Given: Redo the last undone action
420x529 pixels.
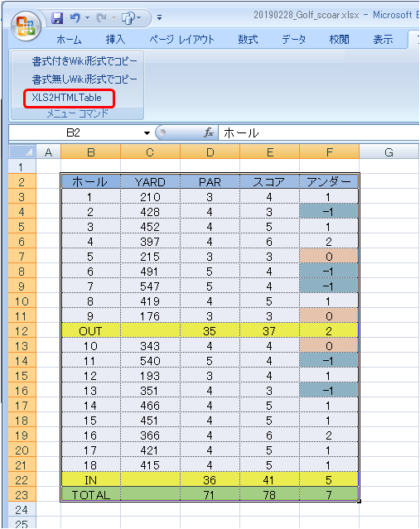Looking at the screenshot, I should pos(102,18).
